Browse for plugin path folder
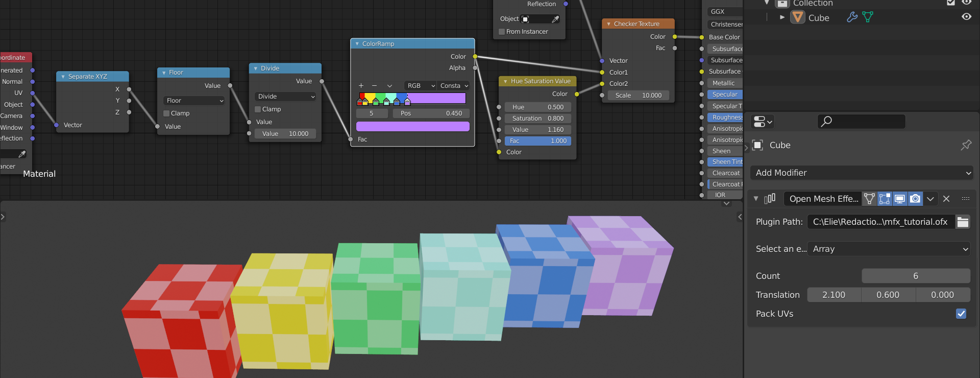The width and height of the screenshot is (980, 378). [x=963, y=222]
